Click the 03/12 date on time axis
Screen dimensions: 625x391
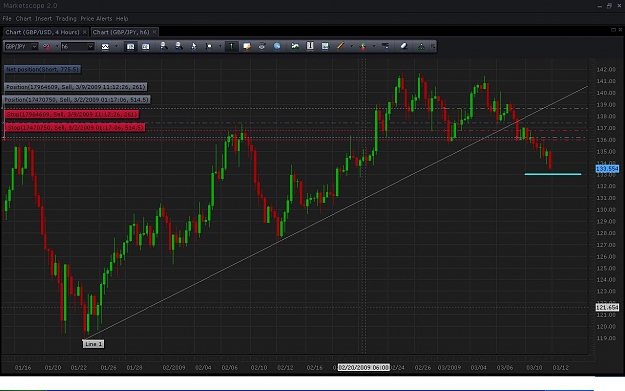[560, 367]
